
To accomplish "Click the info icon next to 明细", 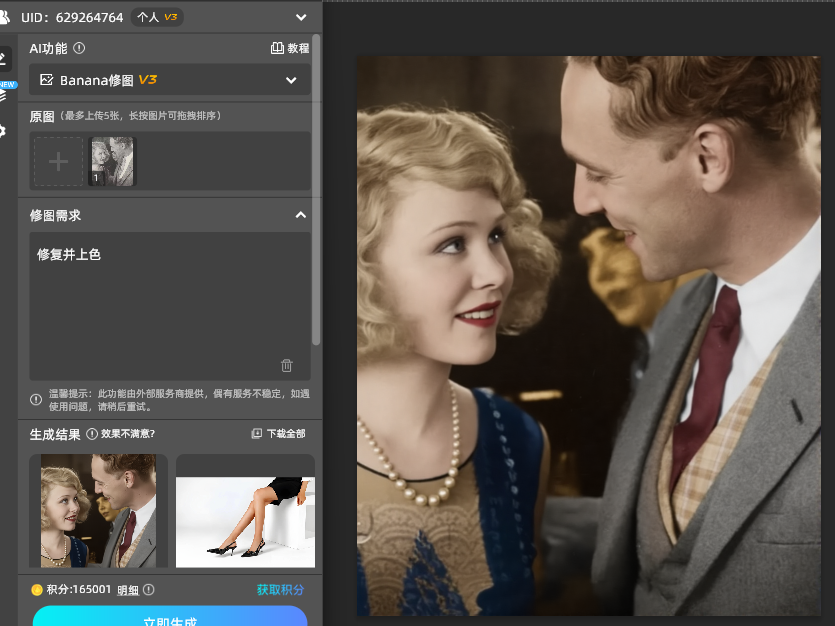I will click(x=149, y=590).
